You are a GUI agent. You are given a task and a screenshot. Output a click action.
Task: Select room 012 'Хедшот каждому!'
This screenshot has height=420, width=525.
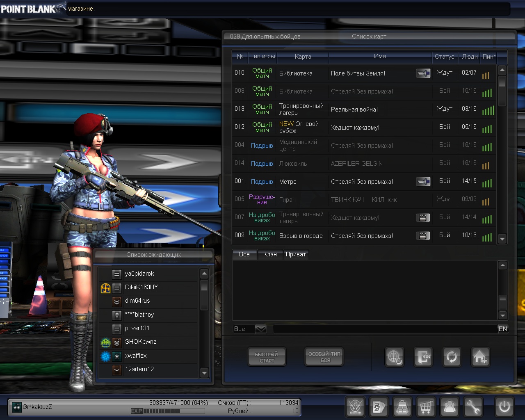(364, 128)
